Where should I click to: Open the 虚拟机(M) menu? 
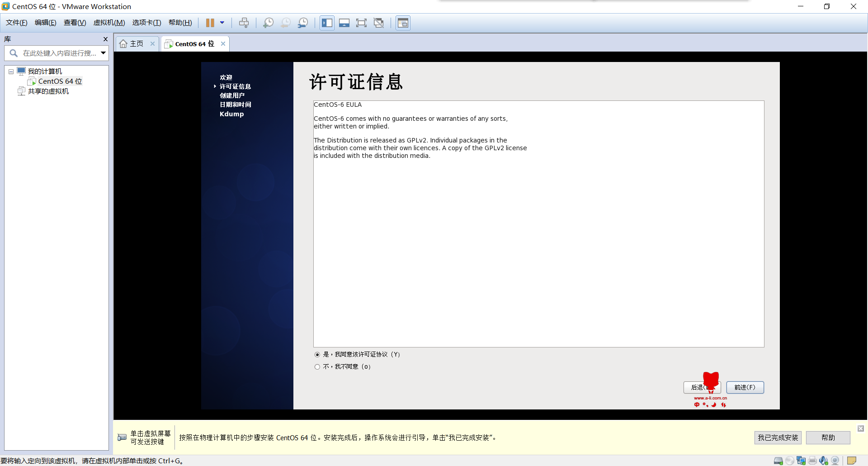click(109, 23)
